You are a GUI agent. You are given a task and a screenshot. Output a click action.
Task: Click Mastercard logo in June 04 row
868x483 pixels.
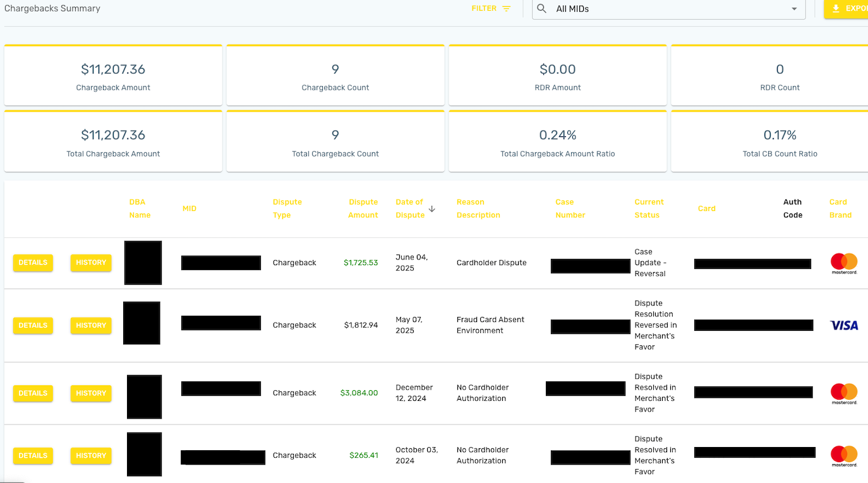coord(844,263)
